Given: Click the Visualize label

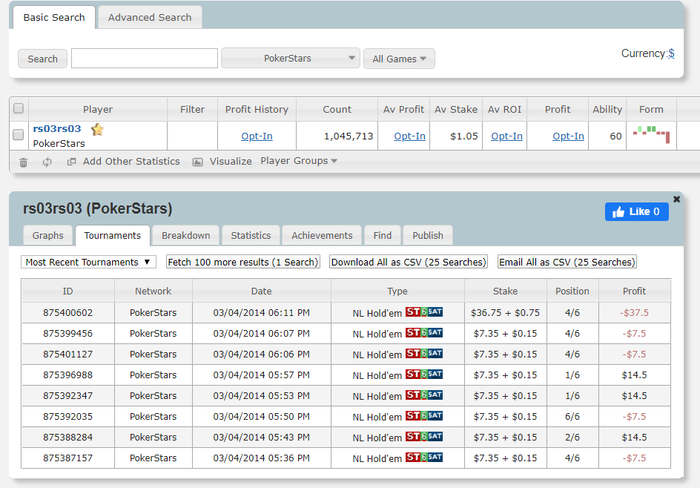Looking at the screenshot, I should [x=231, y=161].
